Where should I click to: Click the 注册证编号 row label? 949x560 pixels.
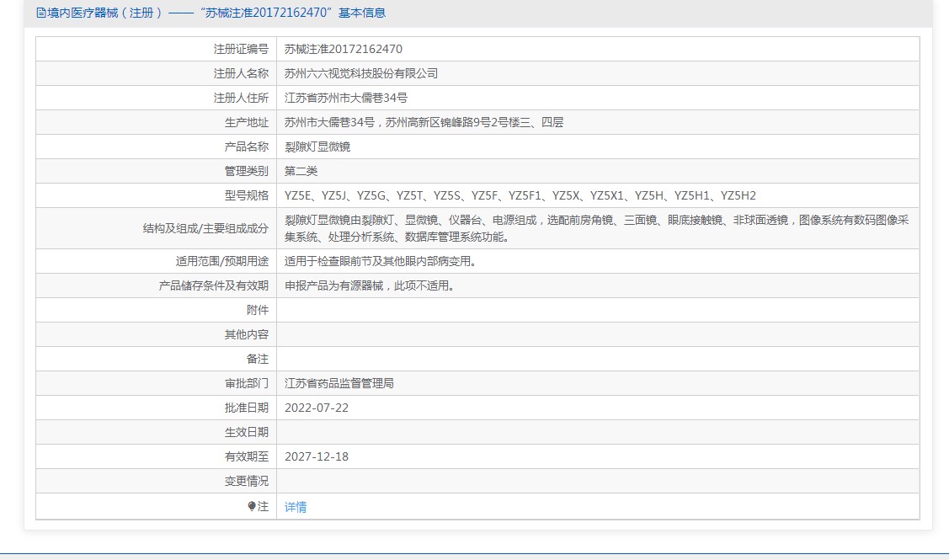pyautogui.click(x=241, y=49)
